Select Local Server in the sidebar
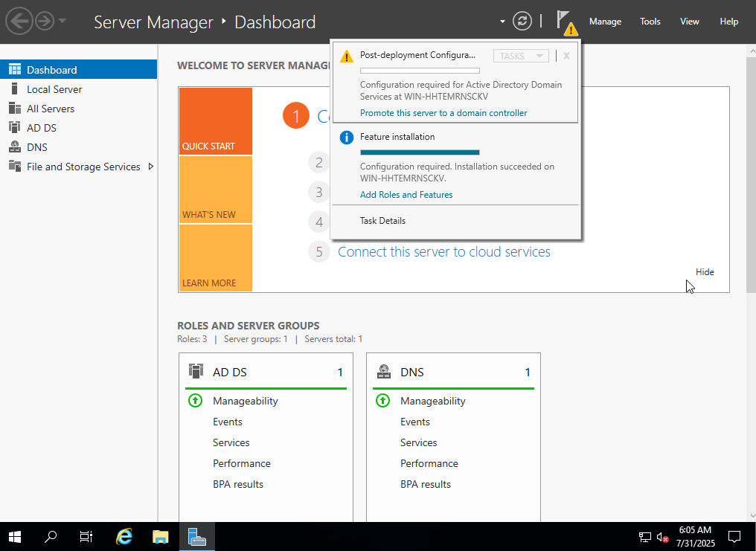Image resolution: width=756 pixels, height=551 pixels. [54, 89]
